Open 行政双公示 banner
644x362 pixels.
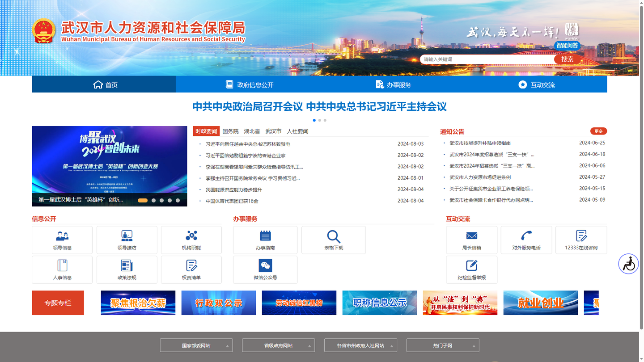point(219,303)
